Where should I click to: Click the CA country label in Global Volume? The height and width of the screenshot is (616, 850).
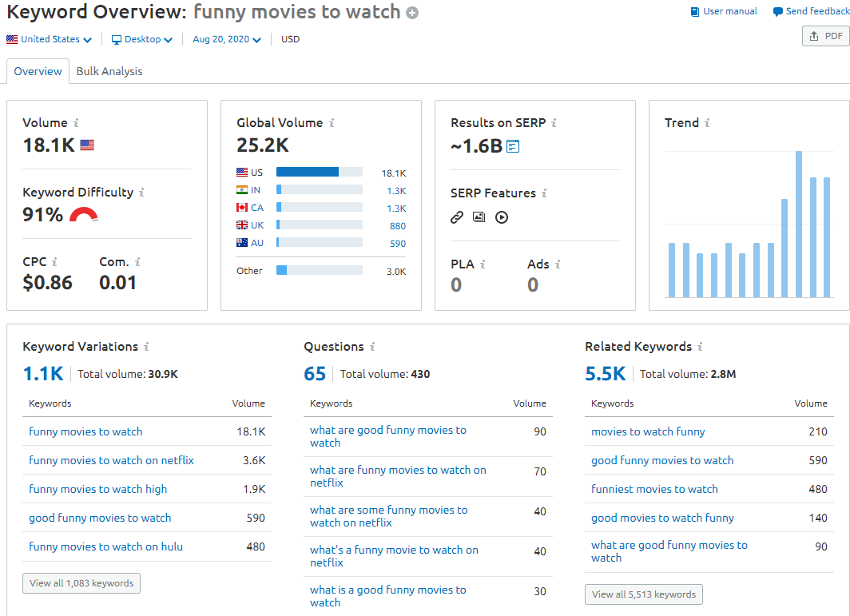[257, 208]
